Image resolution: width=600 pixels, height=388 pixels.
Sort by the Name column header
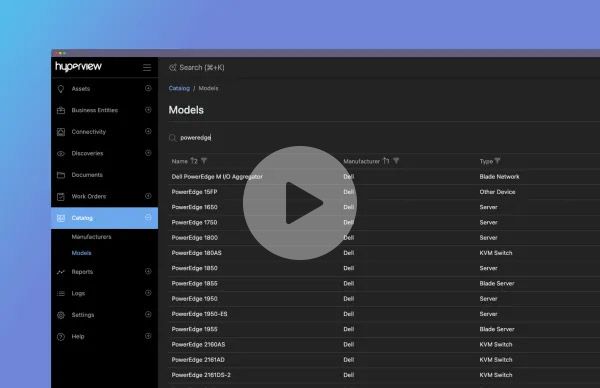click(x=179, y=161)
